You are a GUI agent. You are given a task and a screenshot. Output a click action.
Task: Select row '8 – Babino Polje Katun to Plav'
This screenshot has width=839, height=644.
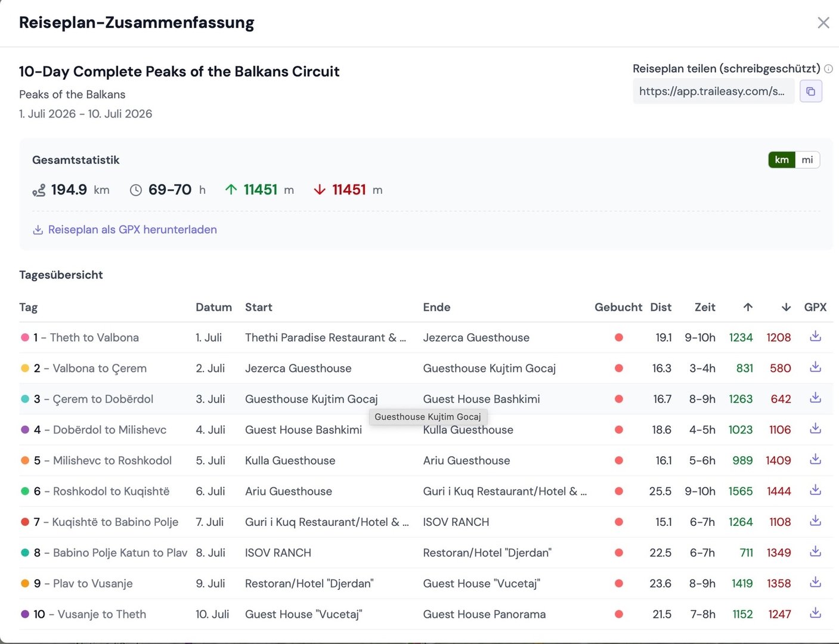pyautogui.click(x=426, y=553)
